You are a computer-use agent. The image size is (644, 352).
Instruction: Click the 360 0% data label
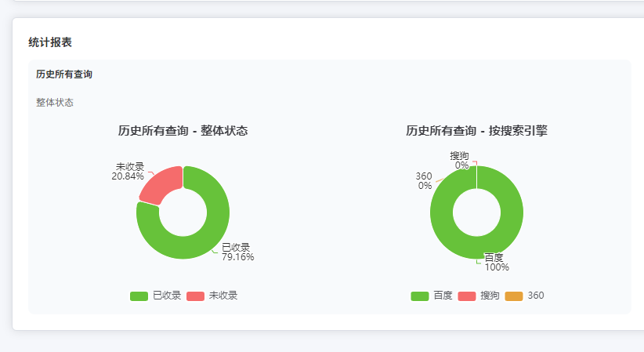424,181
